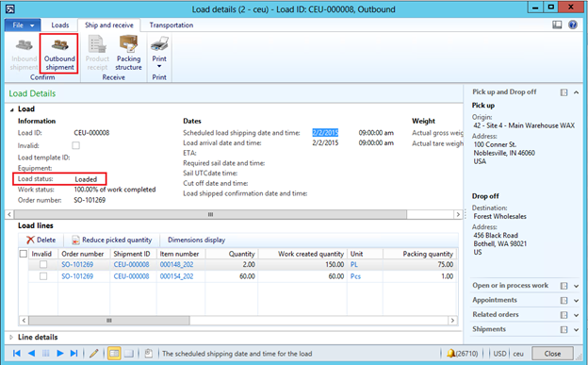Viewport: 588px width, 365px height.
Task: Click the Close button
Action: pyautogui.click(x=552, y=354)
